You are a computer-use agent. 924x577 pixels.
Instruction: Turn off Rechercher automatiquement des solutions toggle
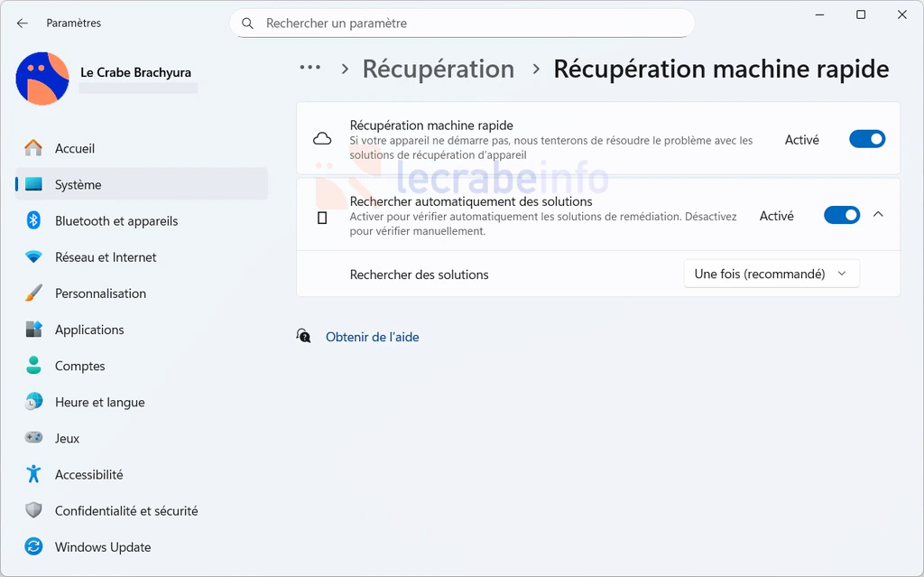841,215
